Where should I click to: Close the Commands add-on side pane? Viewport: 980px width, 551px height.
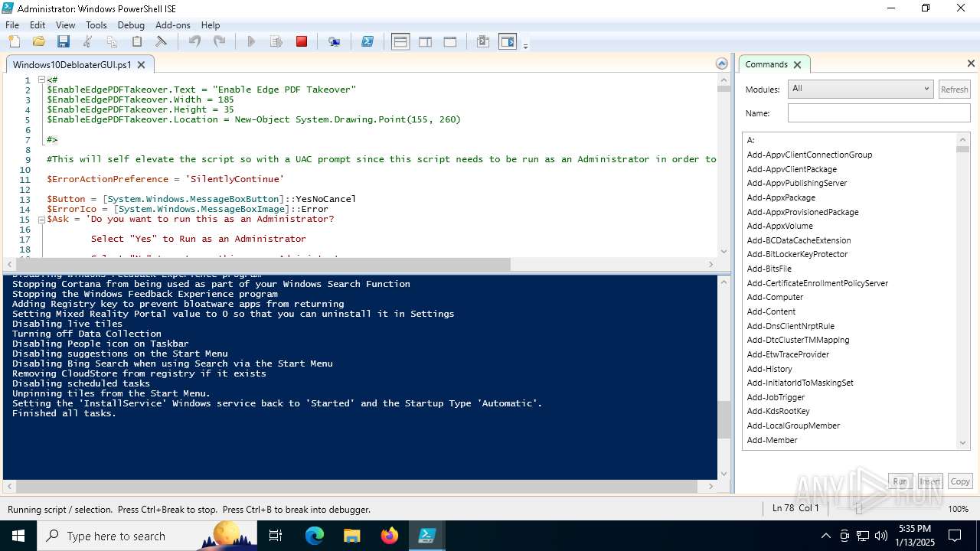(971, 64)
